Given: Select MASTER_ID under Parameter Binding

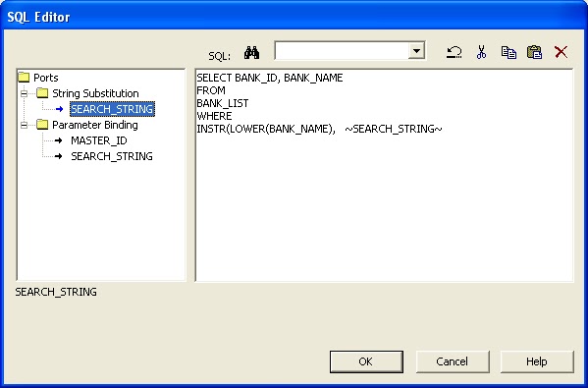Looking at the screenshot, I should (x=99, y=140).
